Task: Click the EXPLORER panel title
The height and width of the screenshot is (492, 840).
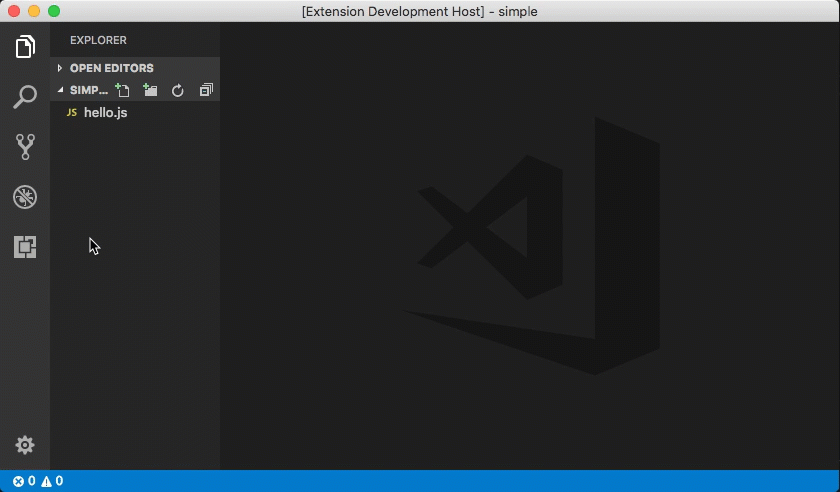Action: (98, 40)
